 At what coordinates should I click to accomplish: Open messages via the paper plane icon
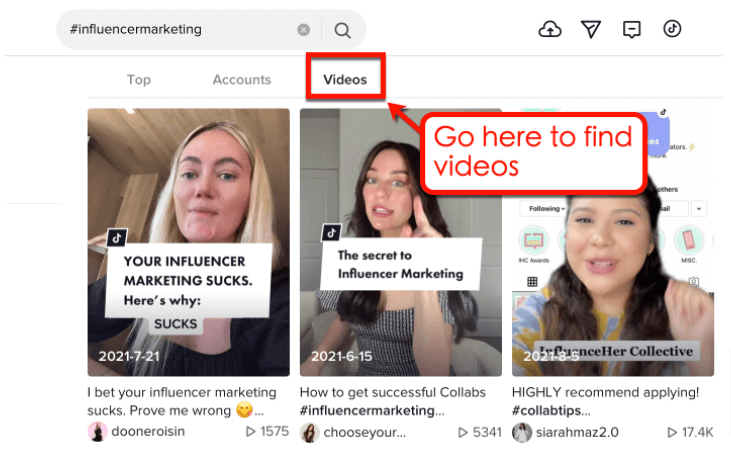coord(591,29)
